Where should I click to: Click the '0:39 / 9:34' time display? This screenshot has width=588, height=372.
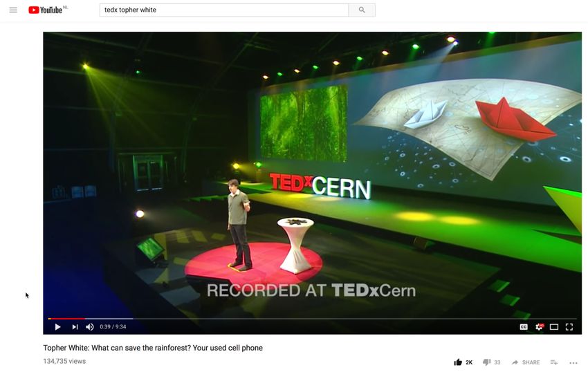pos(113,327)
